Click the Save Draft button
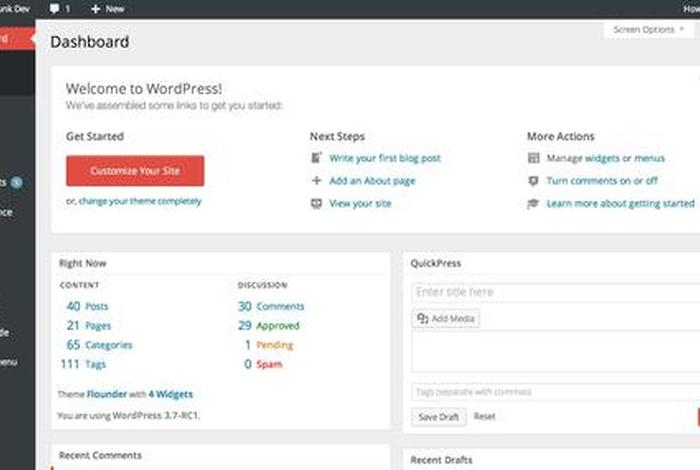 (x=438, y=417)
